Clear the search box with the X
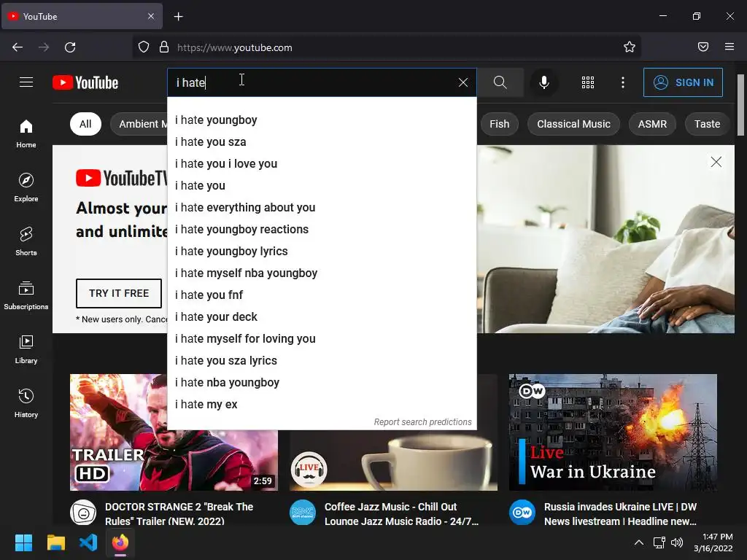 click(463, 82)
